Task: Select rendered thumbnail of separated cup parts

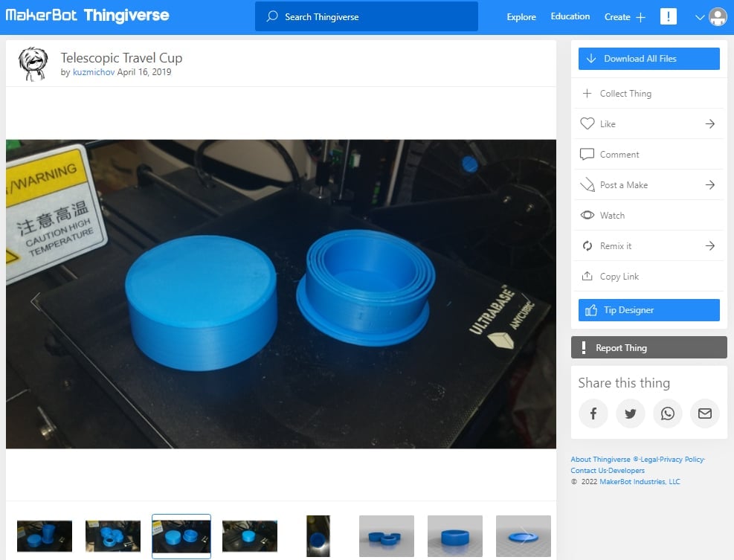Action: click(x=386, y=536)
